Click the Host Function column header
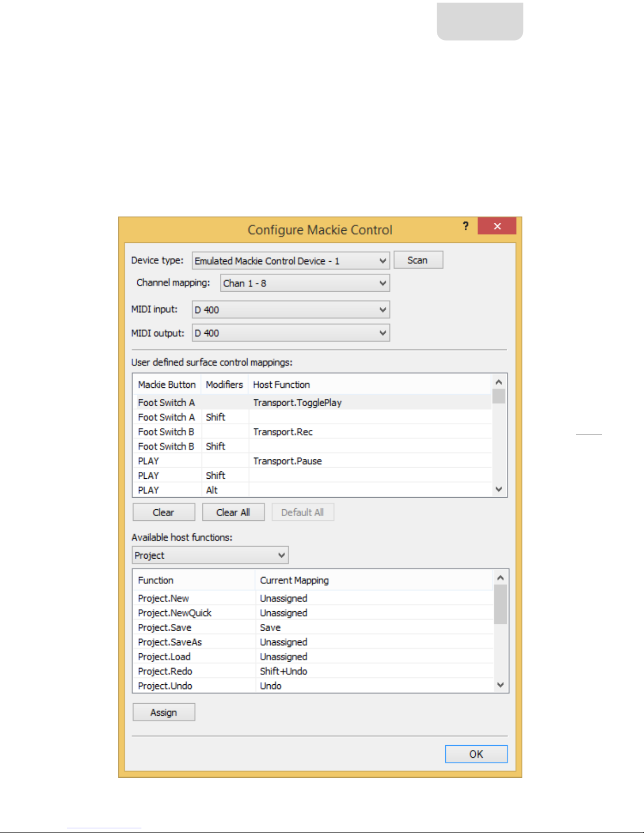 370,385
